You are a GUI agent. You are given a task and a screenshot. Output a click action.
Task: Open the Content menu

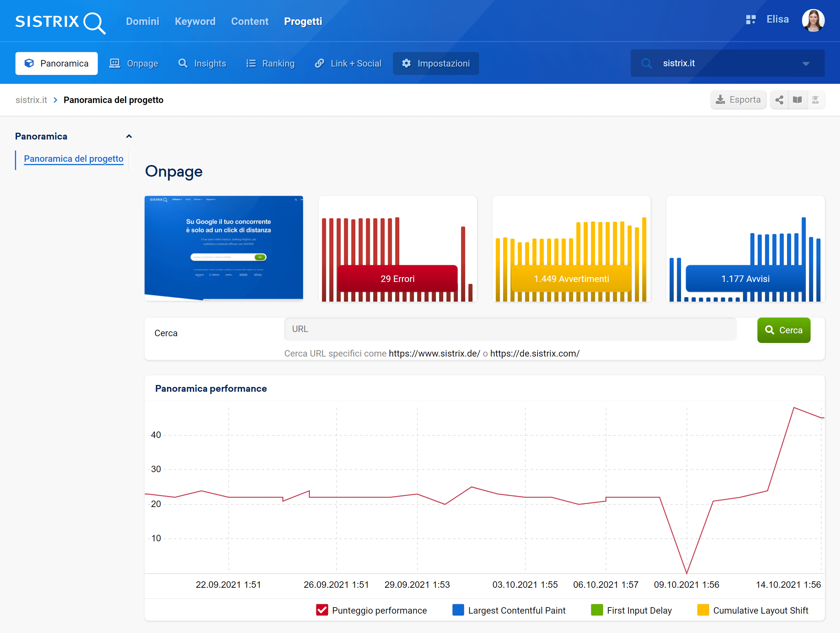[250, 21]
